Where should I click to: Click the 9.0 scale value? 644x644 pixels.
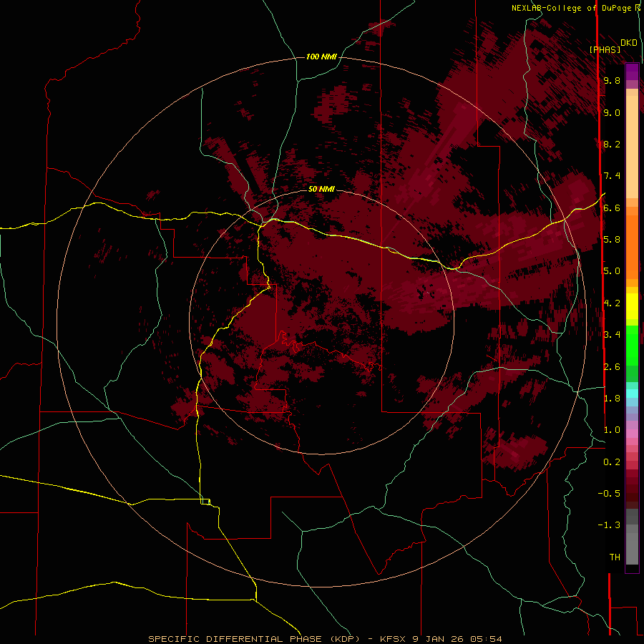[x=612, y=112]
